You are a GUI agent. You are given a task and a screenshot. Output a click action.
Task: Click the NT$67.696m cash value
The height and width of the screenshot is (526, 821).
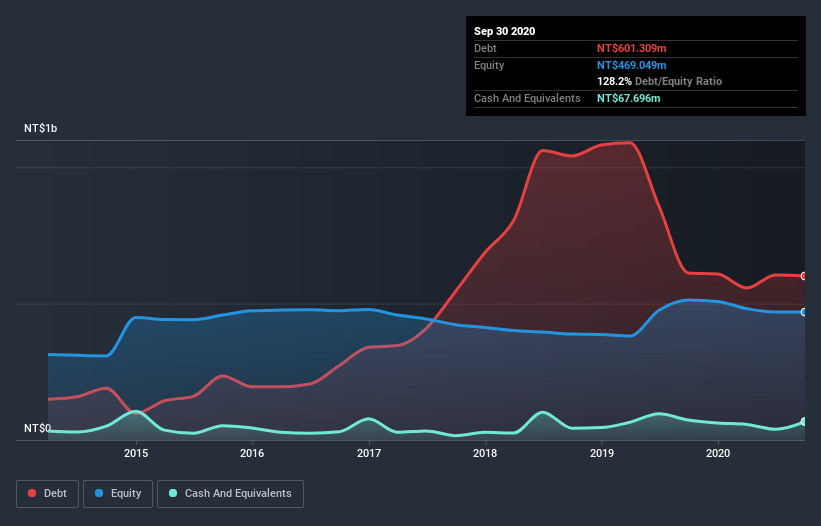tap(628, 98)
